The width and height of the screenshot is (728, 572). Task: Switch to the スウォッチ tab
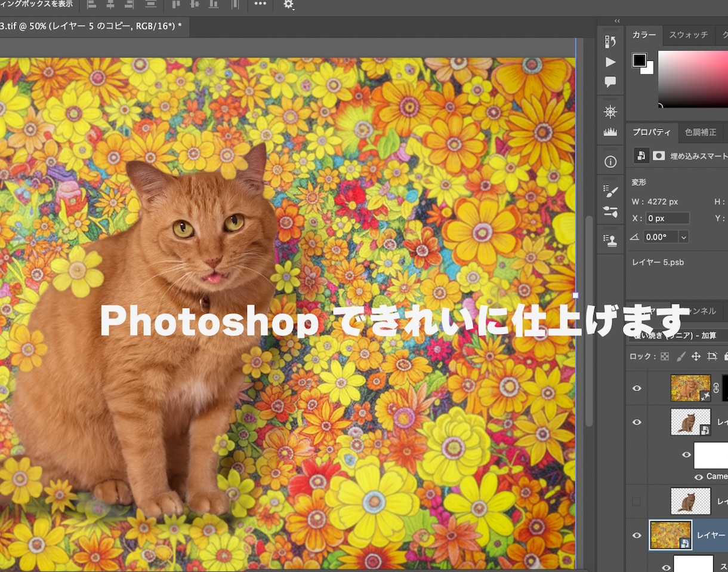[x=688, y=35]
